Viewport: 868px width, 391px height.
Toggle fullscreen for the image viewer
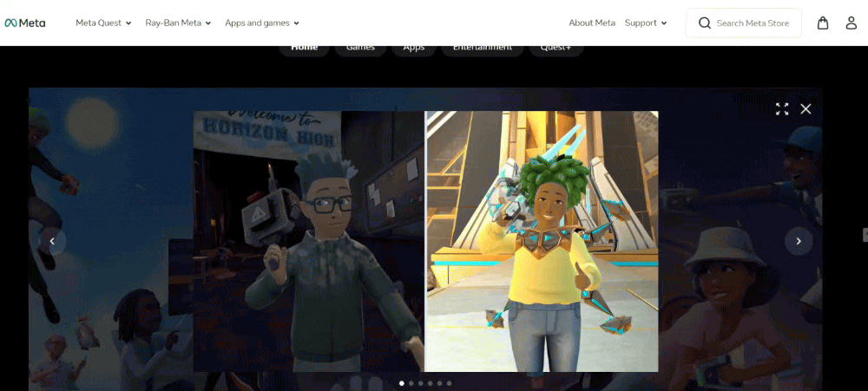coord(782,109)
